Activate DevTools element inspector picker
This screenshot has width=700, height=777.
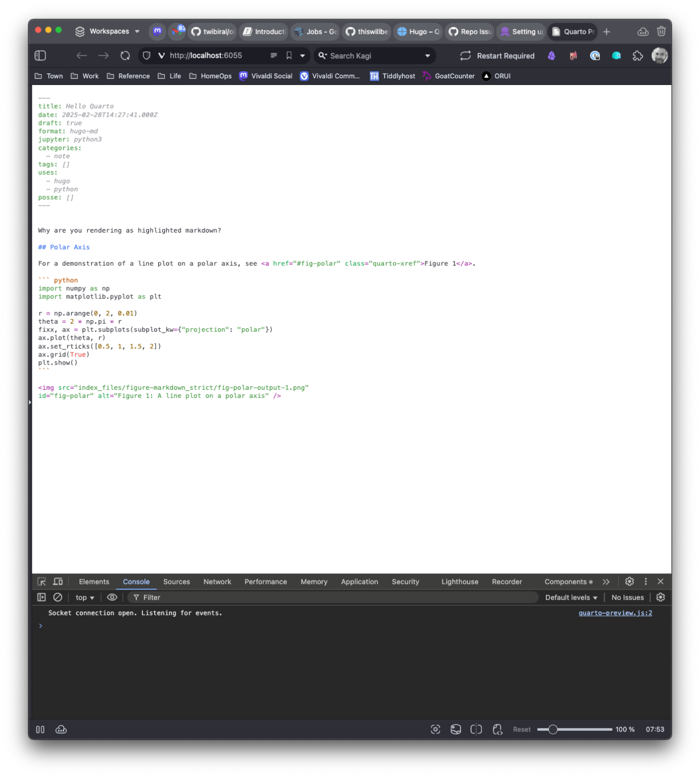coord(41,582)
